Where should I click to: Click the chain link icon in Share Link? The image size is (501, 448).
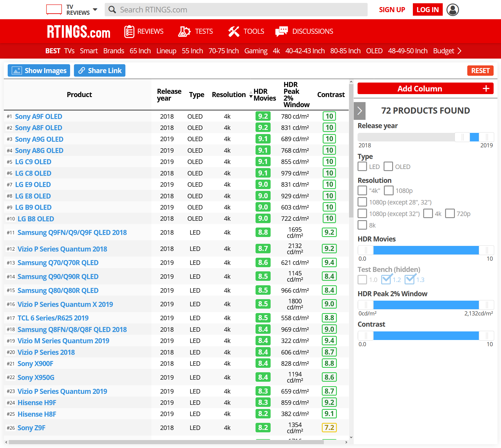[x=82, y=70]
